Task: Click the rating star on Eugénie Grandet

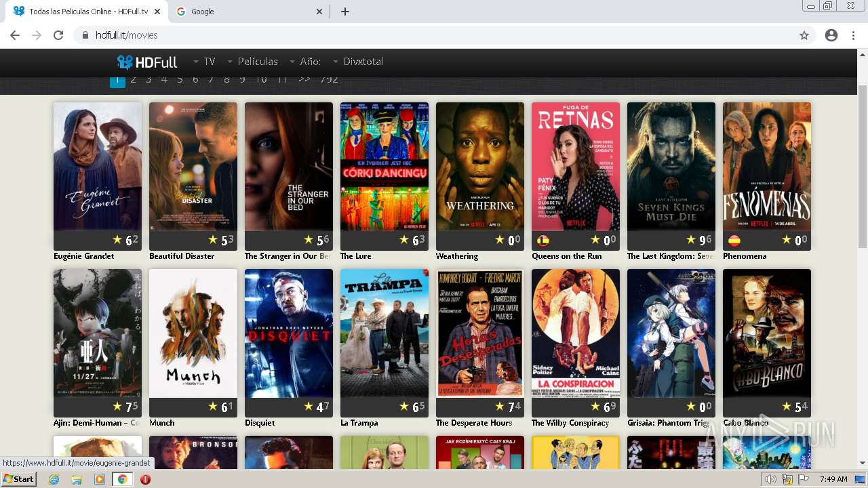Action: point(117,239)
